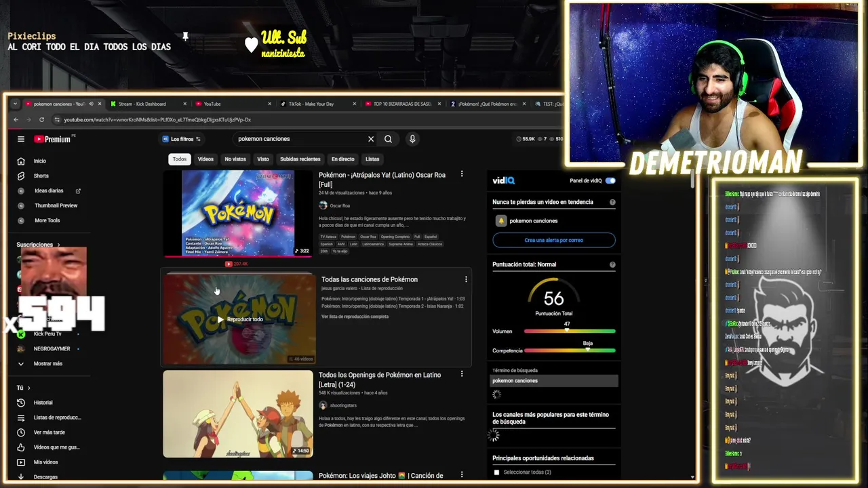Screen dimensions: 868x488
Task: Click the Competencia score bar marker
Action: tap(588, 350)
